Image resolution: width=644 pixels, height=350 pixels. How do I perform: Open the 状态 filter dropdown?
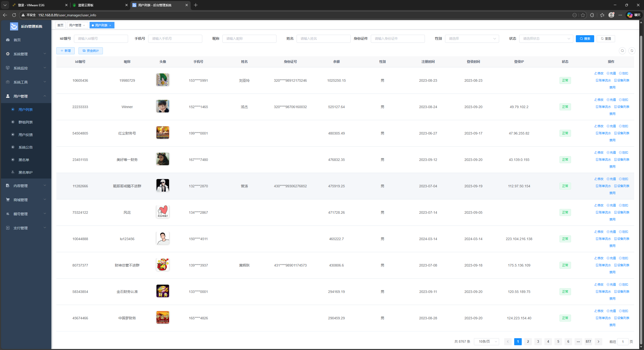point(546,38)
